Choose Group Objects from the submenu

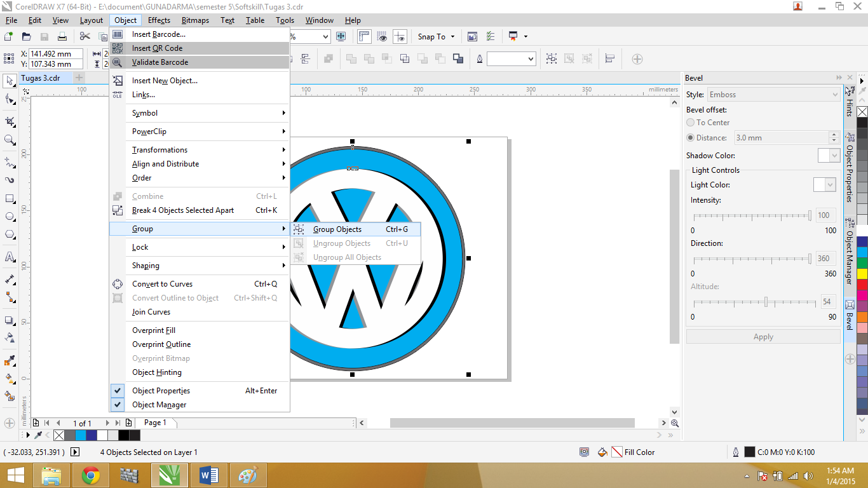coord(337,229)
